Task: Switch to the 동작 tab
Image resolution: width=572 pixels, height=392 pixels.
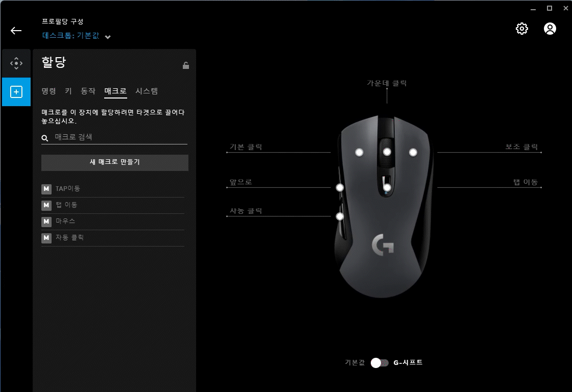Action: [88, 91]
